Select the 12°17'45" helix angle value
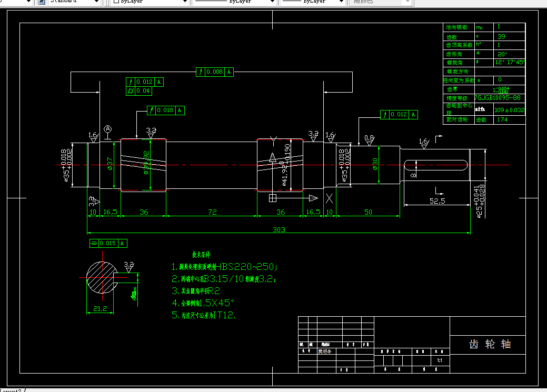Viewport: 547px width, 392px height. pyautogui.click(x=510, y=63)
